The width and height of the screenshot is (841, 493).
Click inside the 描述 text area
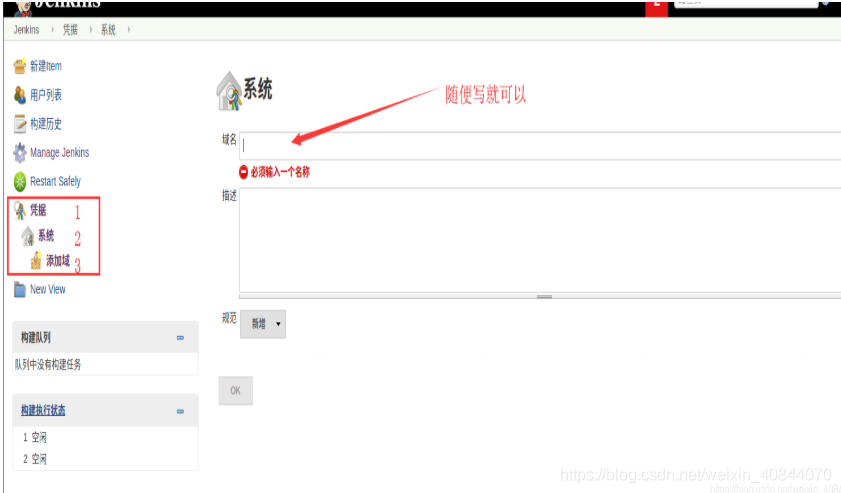coord(540,240)
